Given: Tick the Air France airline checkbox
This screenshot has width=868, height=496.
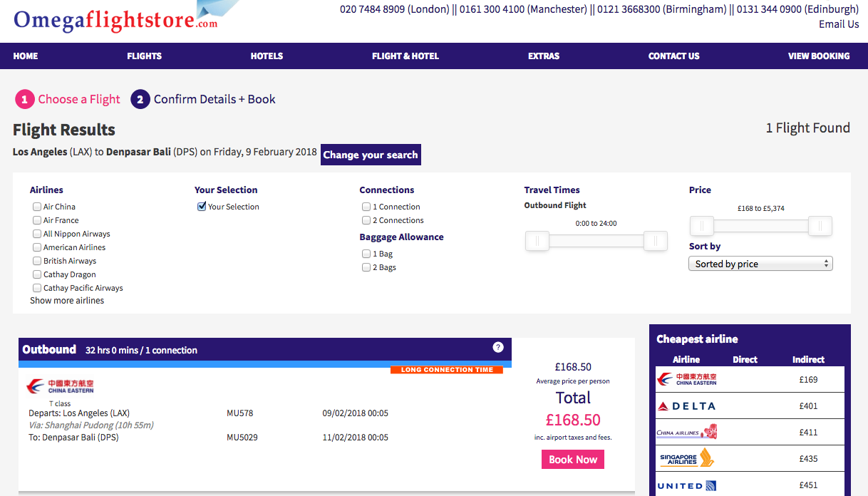Looking at the screenshot, I should [x=37, y=220].
